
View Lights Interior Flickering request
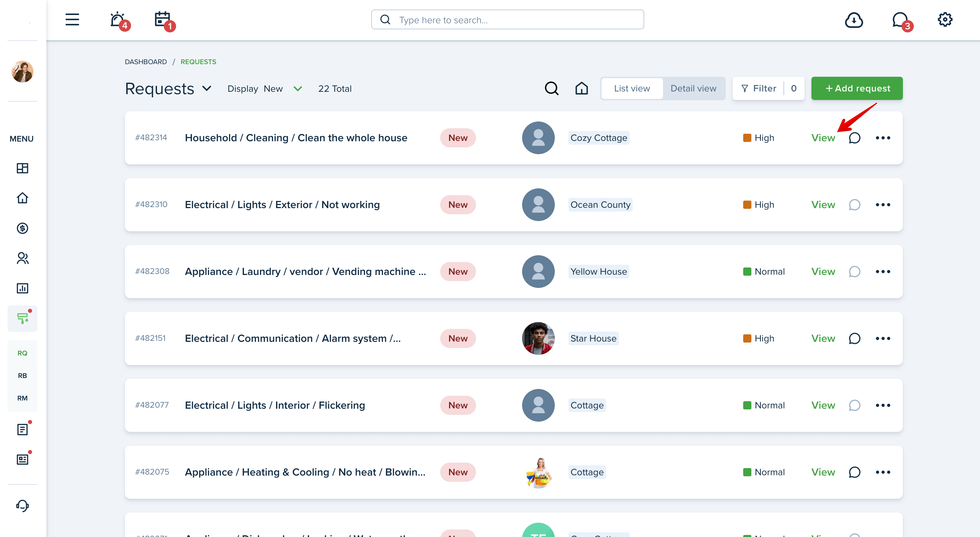point(823,405)
